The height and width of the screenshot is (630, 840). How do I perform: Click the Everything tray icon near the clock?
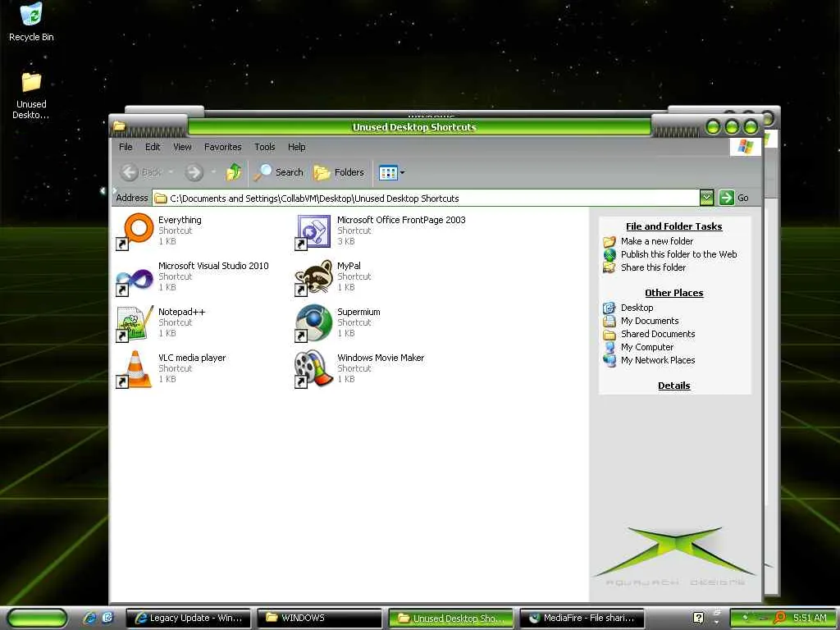[x=780, y=619]
